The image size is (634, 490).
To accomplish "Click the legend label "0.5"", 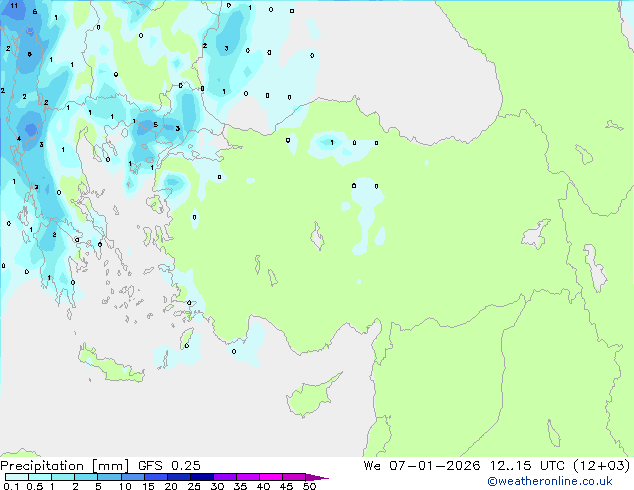I will pos(35,486).
